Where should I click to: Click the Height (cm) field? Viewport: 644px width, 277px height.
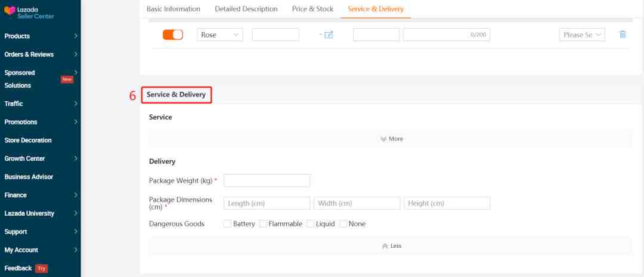(447, 203)
